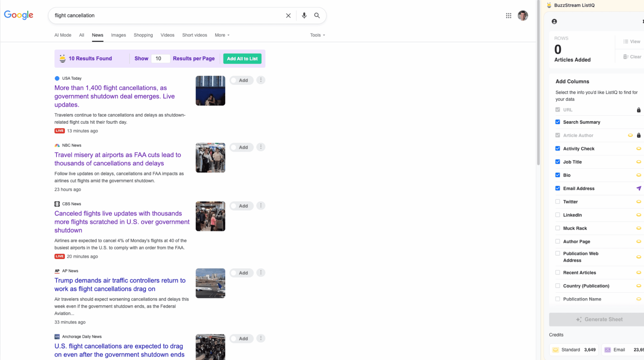Viewport: 644px width, 360px height.
Task: Clear the search query with the X icon
Action: coord(288,15)
